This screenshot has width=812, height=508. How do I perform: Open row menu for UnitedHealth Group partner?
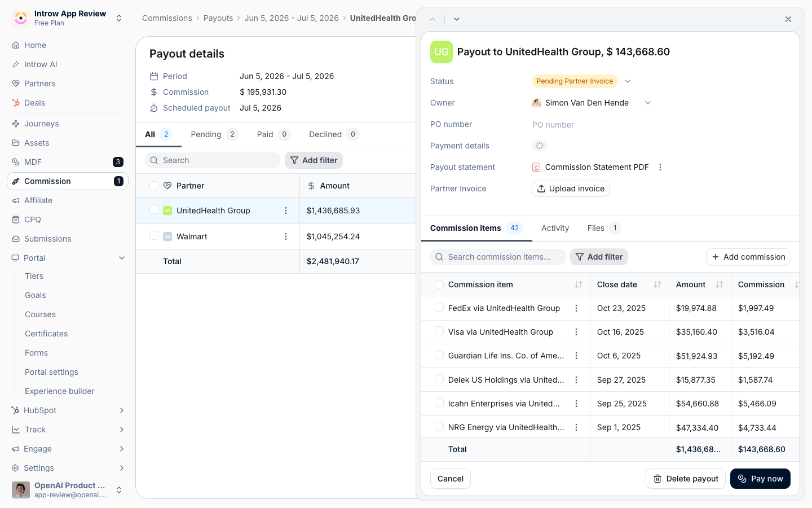[x=286, y=211]
